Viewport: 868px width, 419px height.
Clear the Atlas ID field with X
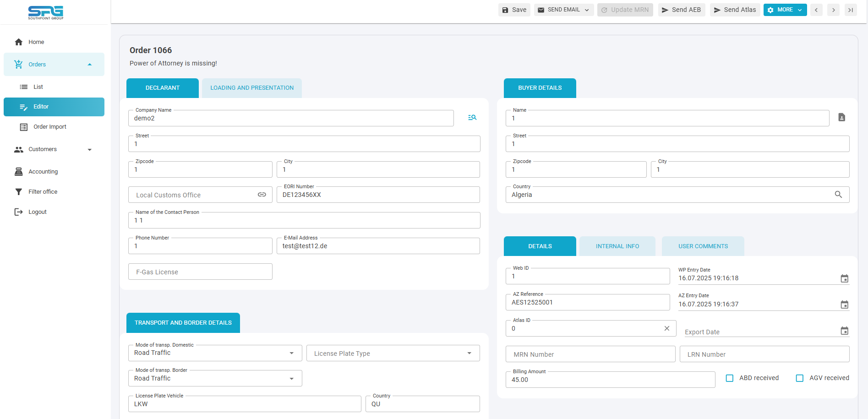[x=666, y=328]
